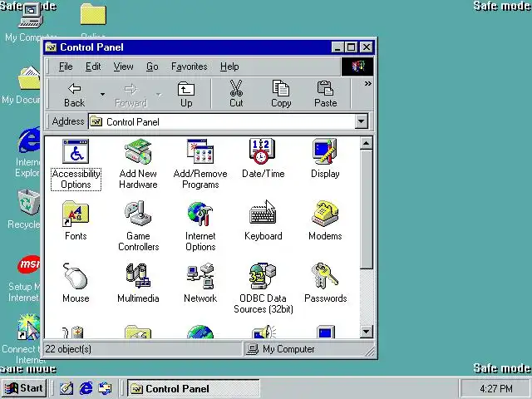Click the Paste clipboard toolbar icon

[x=326, y=95]
